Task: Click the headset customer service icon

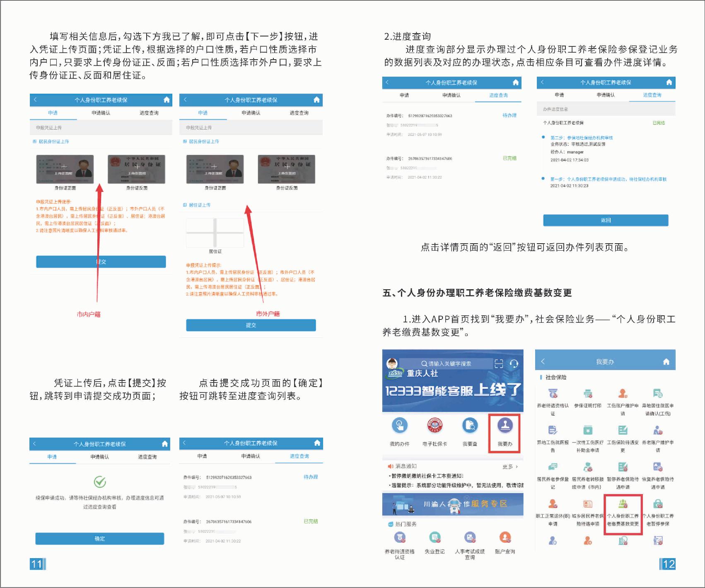Action: point(514,364)
